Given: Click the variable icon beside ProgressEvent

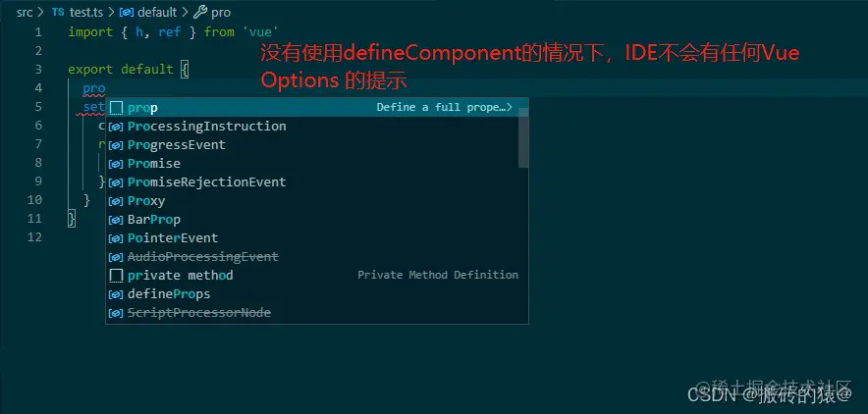Looking at the screenshot, I should pyautogui.click(x=116, y=145).
